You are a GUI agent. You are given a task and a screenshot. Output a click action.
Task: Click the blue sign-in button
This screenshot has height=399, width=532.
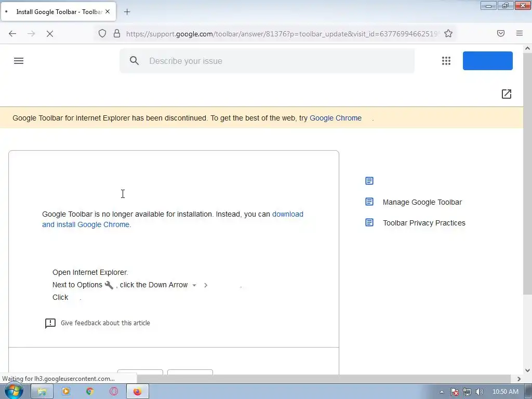[487, 61]
